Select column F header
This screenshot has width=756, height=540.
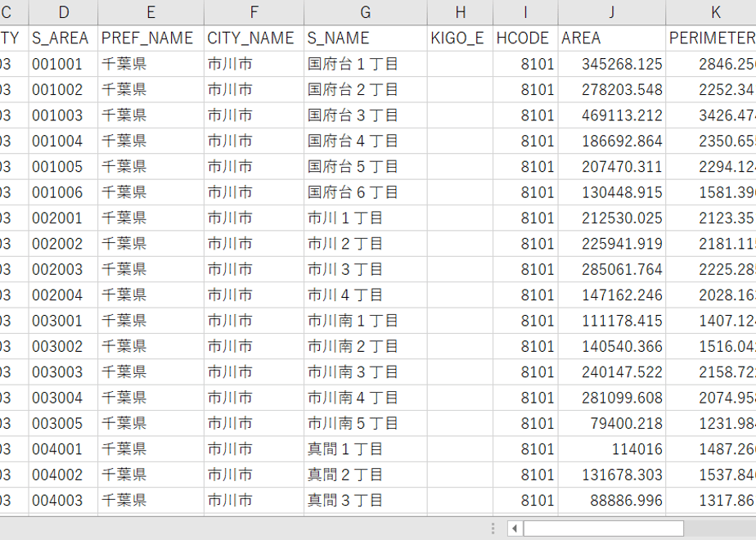click(254, 12)
